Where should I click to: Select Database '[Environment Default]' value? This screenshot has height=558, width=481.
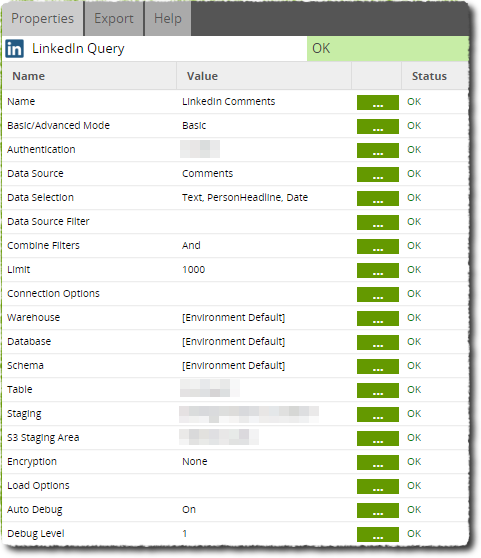click(233, 341)
